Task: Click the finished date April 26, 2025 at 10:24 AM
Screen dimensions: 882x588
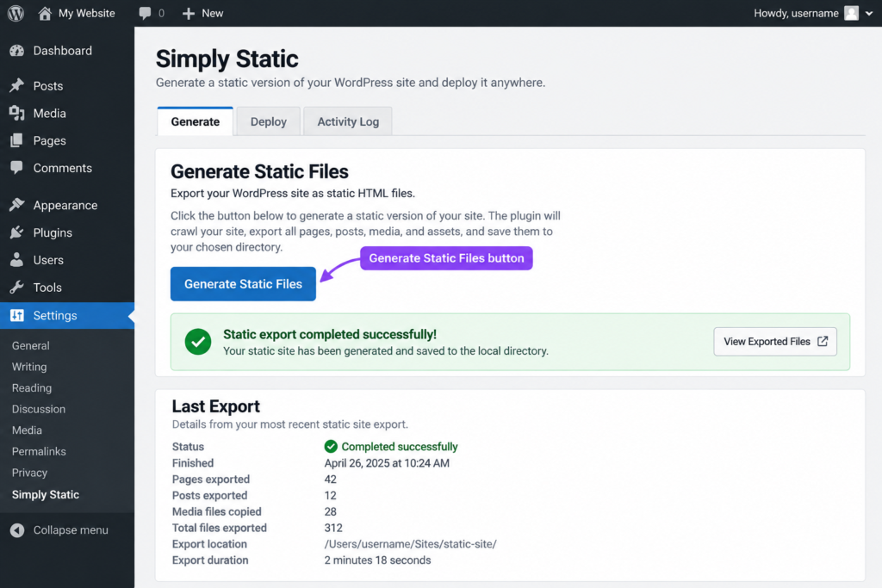Action: point(387,463)
